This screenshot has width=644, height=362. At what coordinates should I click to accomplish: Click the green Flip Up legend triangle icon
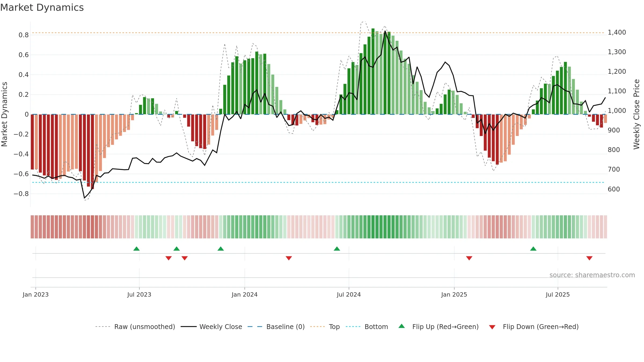402,326
